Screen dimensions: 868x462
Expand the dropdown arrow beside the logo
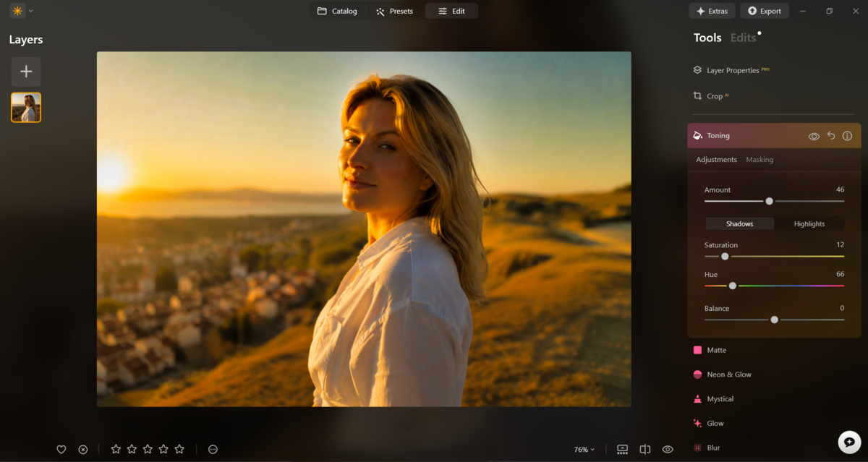(x=30, y=11)
